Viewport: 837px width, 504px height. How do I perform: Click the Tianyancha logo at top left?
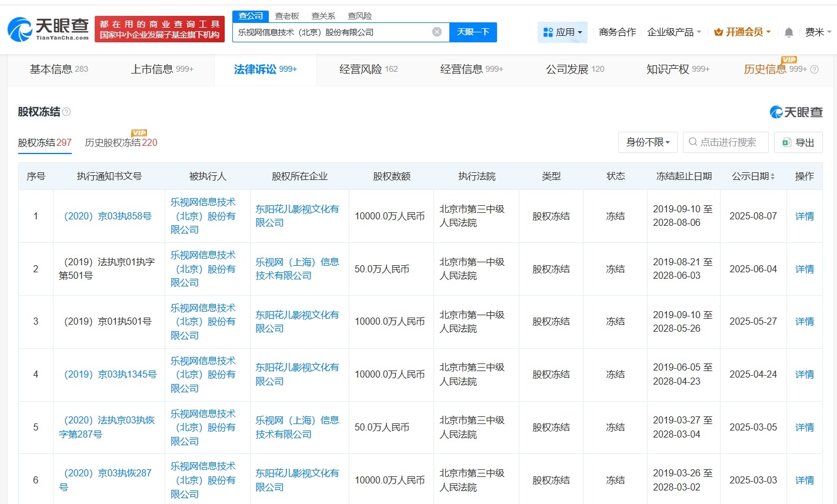point(44,28)
